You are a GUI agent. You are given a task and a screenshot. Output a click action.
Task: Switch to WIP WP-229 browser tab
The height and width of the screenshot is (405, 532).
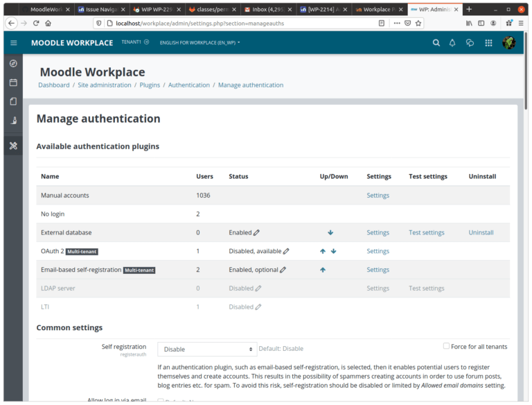pos(157,10)
